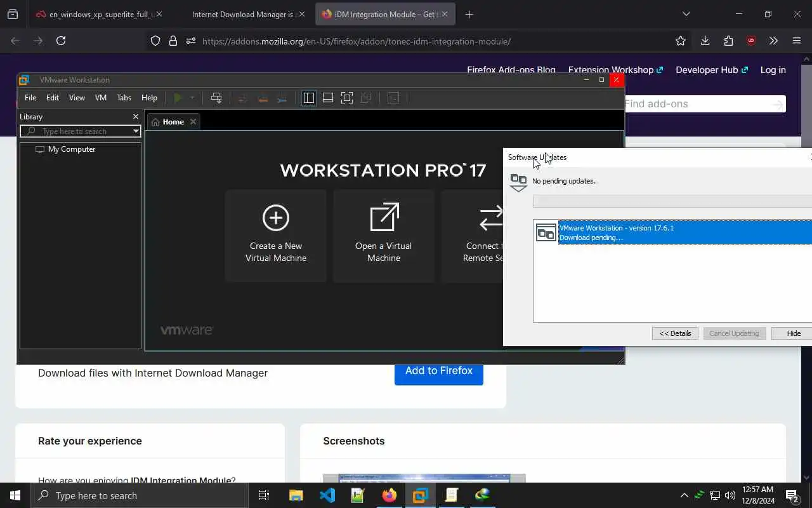
Task: Click Connect to Remote Server tile
Action: 473,236
